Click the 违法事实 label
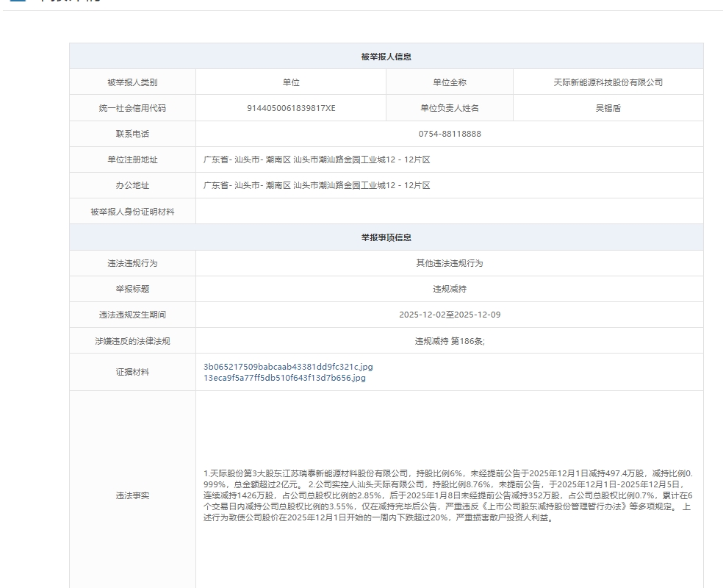The image size is (723, 588). pos(132,496)
